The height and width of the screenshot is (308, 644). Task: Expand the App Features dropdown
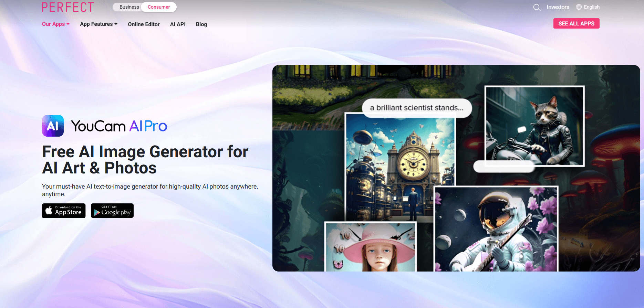[x=99, y=24]
